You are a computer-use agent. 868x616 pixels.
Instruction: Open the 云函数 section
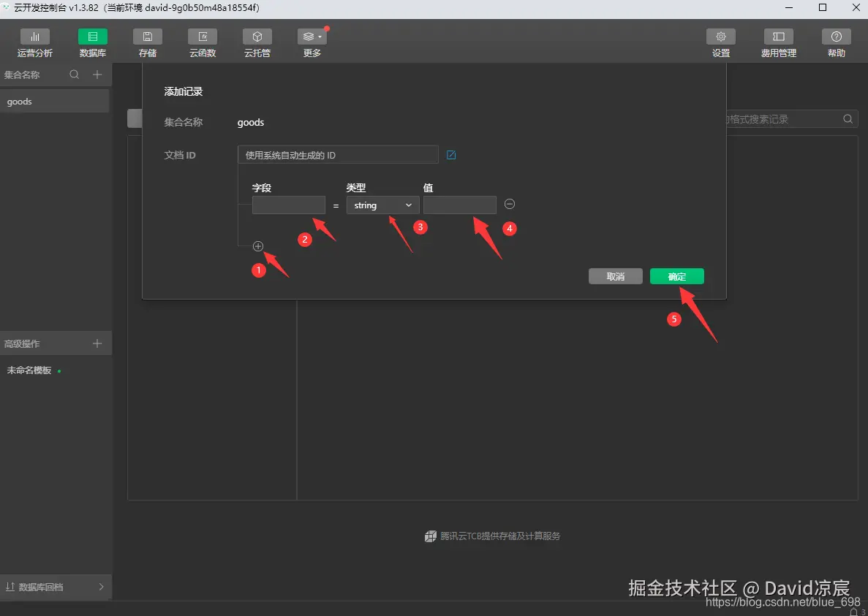point(202,42)
